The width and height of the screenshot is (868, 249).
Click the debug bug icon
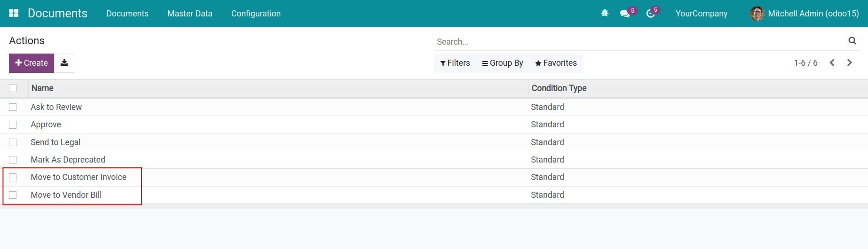click(605, 13)
